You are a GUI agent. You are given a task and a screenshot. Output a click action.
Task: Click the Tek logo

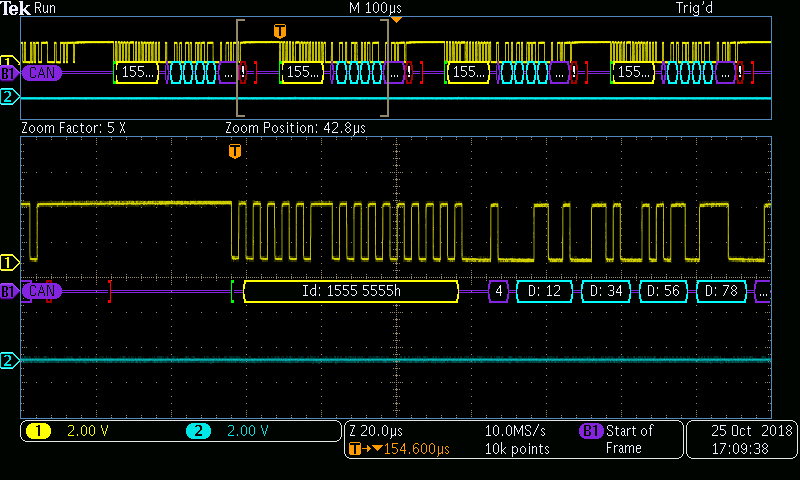pos(16,8)
